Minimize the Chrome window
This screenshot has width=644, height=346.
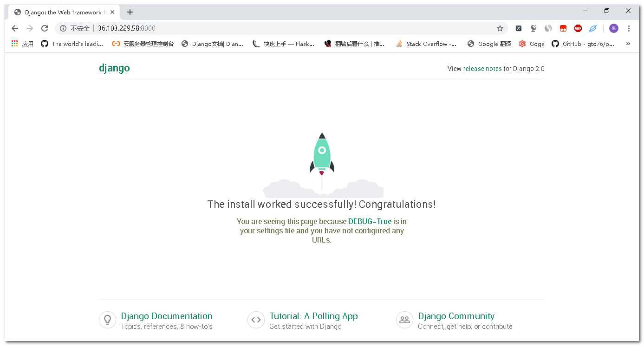(585, 11)
